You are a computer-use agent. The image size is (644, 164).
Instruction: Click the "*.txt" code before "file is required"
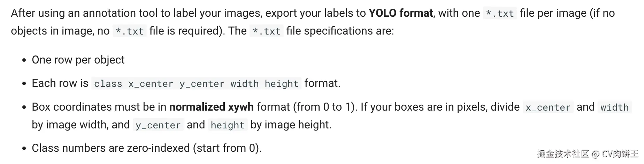coord(129,31)
